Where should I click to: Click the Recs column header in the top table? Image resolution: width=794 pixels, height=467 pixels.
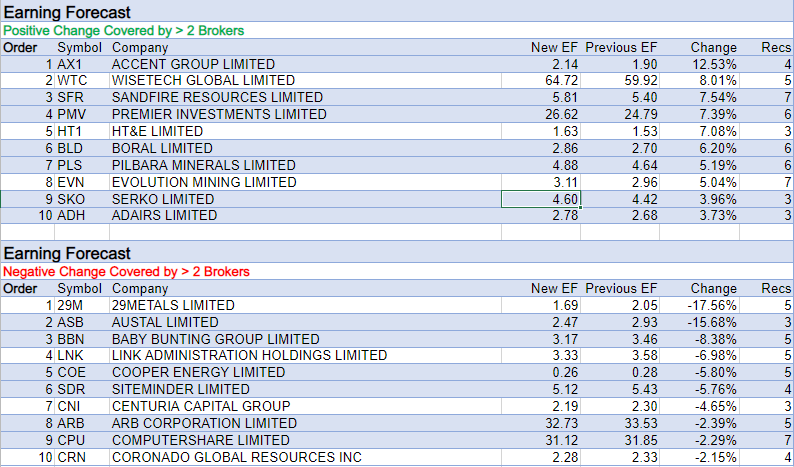(776, 47)
